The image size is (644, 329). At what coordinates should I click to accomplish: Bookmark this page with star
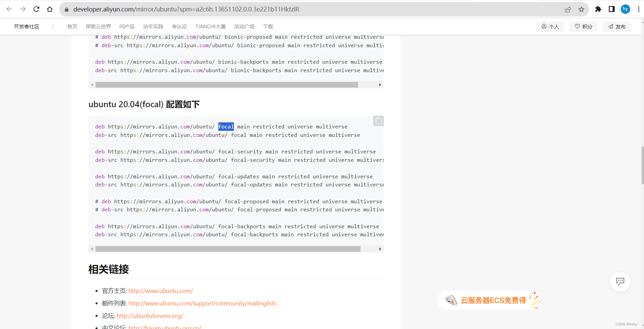(x=581, y=9)
